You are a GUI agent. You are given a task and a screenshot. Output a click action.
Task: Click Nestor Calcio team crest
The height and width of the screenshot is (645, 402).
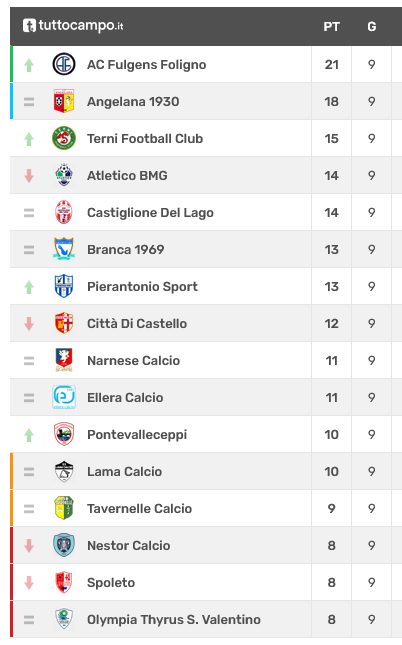pos(64,545)
